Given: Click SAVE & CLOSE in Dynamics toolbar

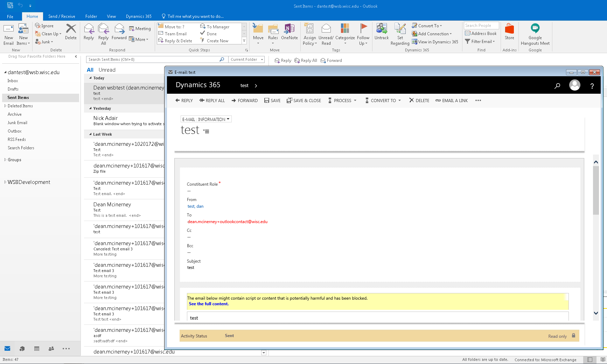Looking at the screenshot, I should (303, 101).
